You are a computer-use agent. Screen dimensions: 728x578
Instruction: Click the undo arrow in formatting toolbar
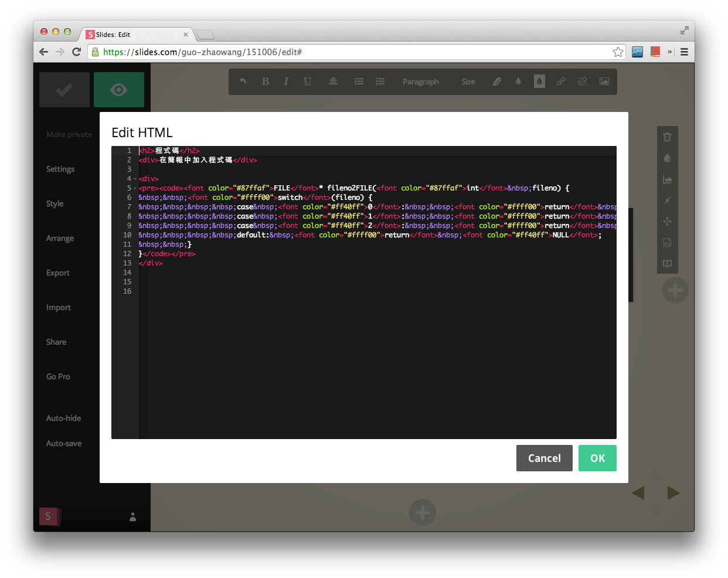click(x=243, y=81)
